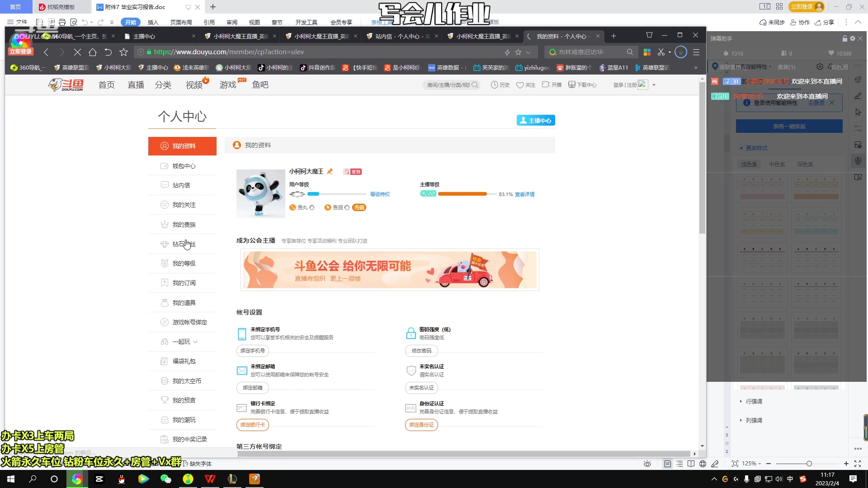The height and width of the screenshot is (488, 868).
Task: Open new browser tab plus button
Action: (613, 36)
